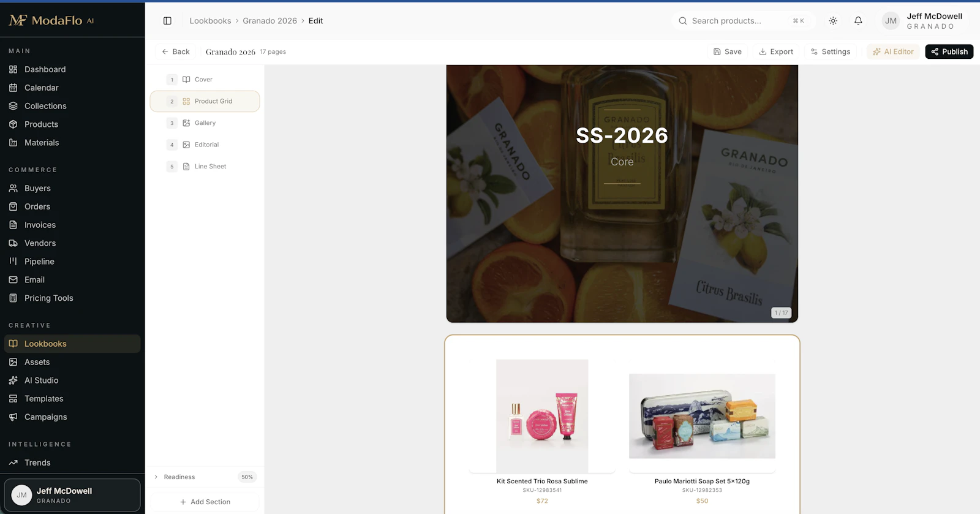This screenshot has height=514, width=980.
Task: Click the SS-2026 cover page image
Action: pos(622,194)
